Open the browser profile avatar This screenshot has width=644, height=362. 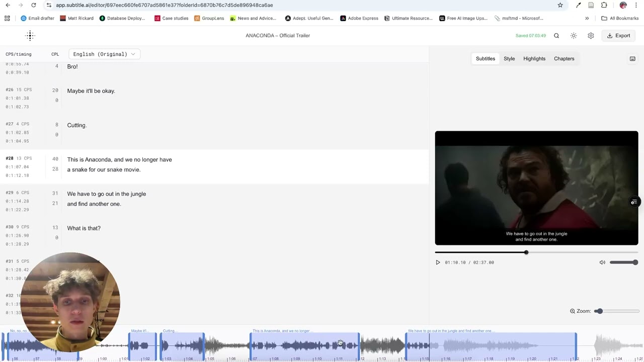pos(623,5)
